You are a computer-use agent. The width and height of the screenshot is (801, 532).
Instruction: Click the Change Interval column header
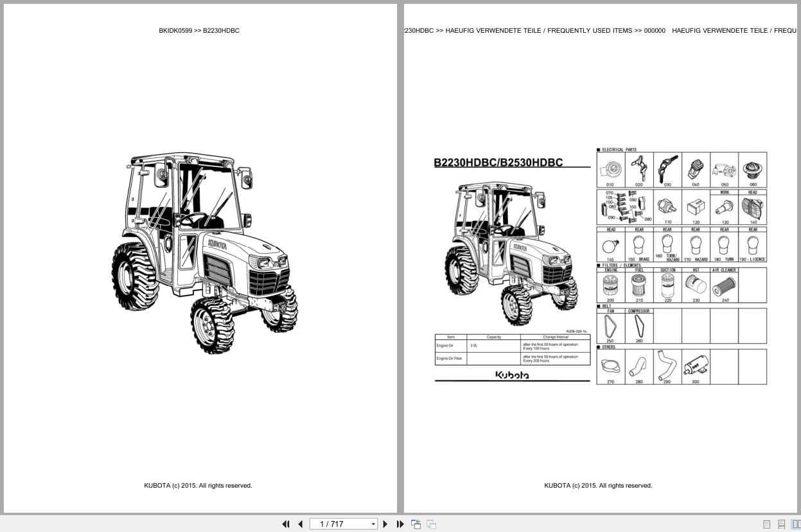click(x=555, y=337)
